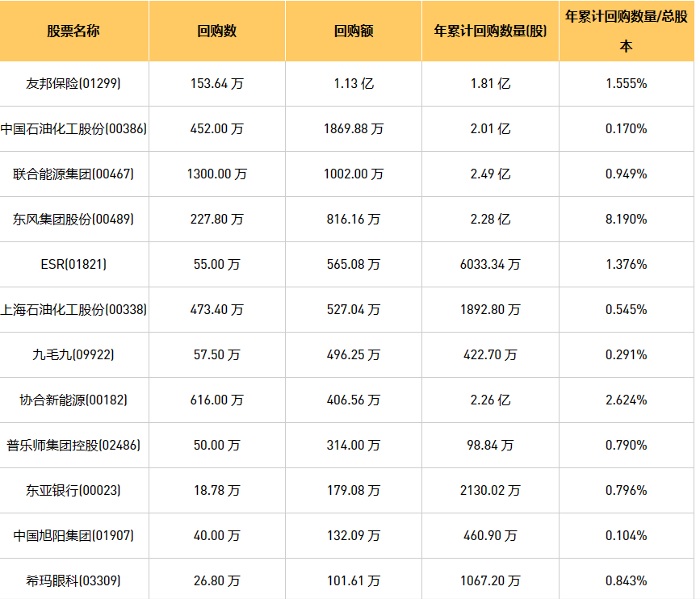Click the 101.61 万 buyback amount

354,580
